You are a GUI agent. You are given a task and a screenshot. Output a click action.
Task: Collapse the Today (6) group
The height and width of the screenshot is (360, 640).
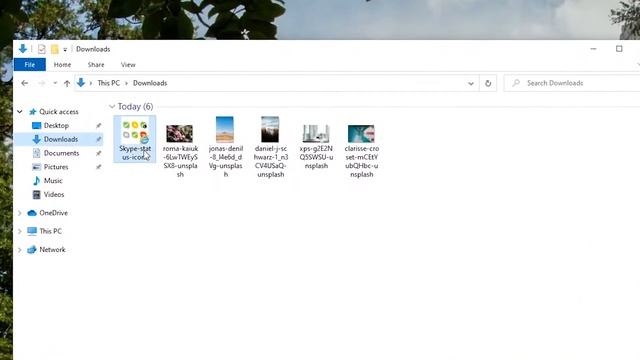112,107
